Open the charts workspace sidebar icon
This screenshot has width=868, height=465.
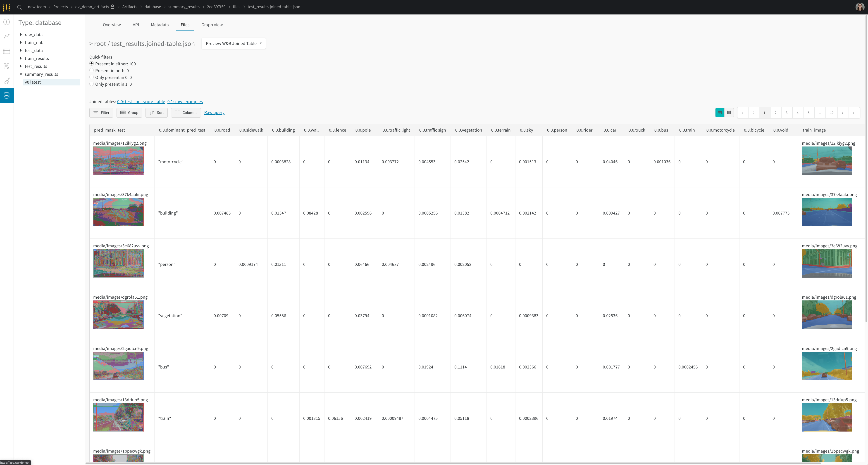pos(7,37)
